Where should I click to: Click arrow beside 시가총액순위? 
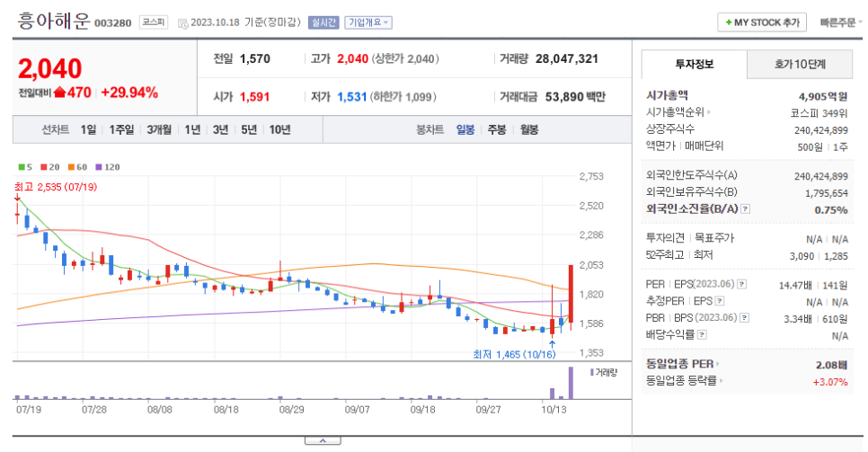709,112
